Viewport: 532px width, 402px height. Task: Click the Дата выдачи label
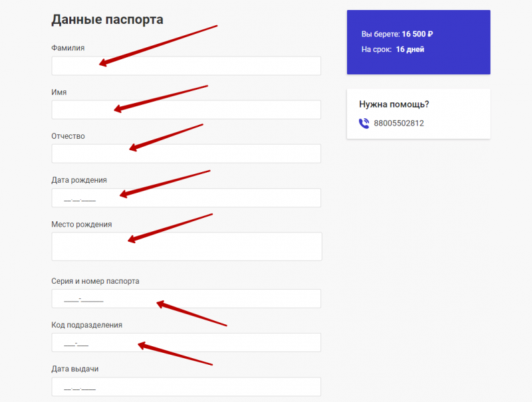click(74, 369)
